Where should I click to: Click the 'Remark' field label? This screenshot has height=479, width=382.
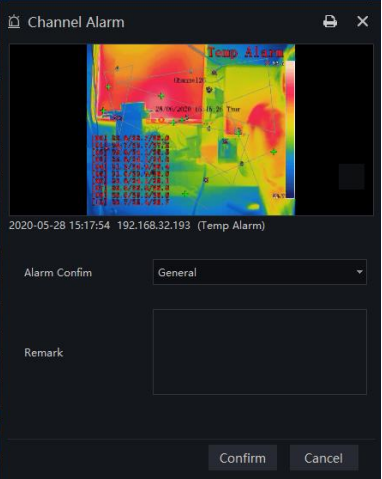(x=44, y=352)
